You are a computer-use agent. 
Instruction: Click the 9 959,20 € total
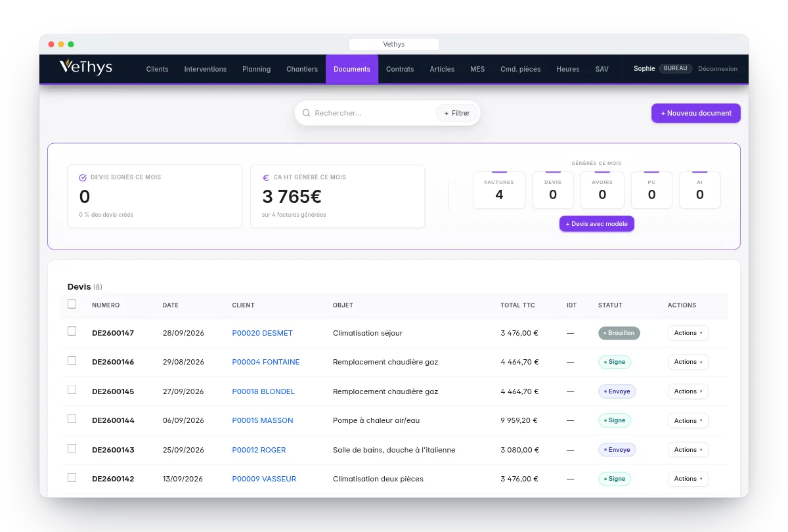(x=519, y=420)
